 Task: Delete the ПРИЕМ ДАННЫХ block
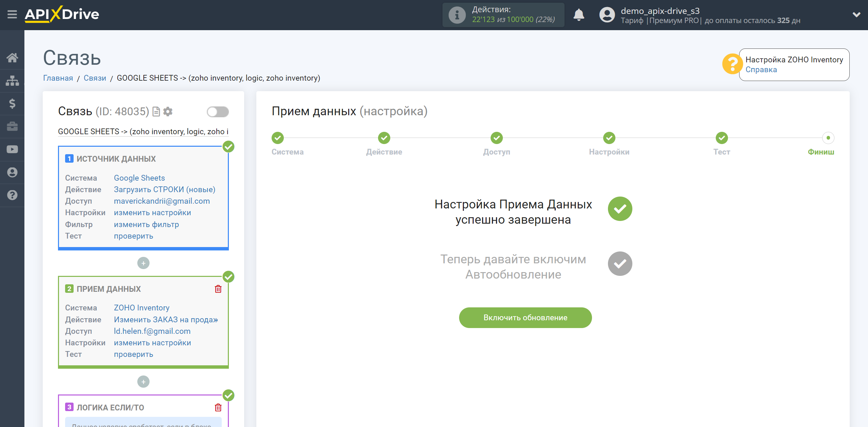(218, 289)
